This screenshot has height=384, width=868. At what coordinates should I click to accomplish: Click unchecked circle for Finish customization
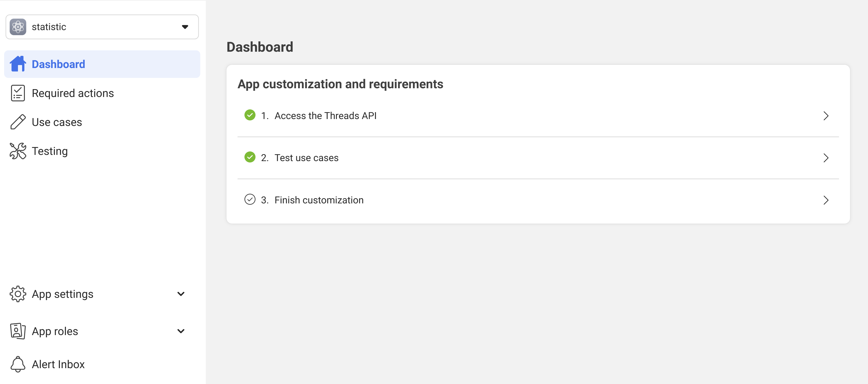tap(250, 199)
